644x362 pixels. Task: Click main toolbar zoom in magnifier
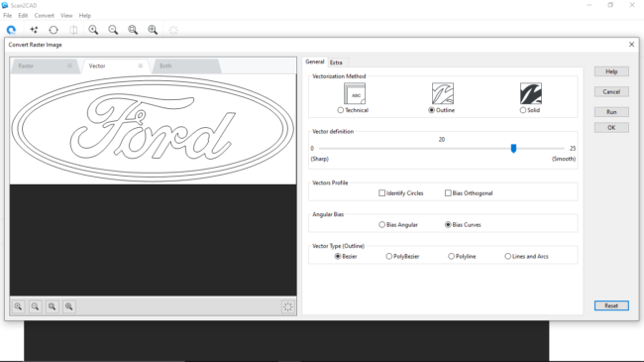pos(93,30)
